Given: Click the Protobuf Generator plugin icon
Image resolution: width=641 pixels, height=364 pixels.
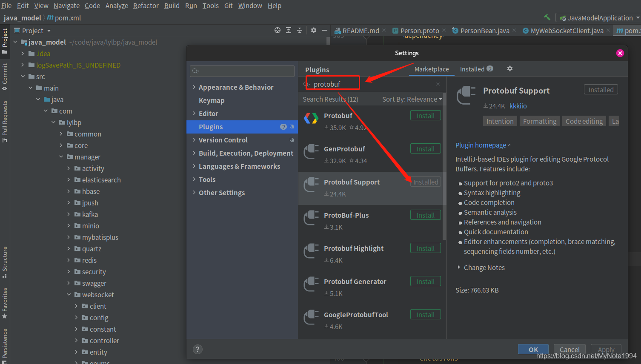Looking at the screenshot, I should coord(311,284).
